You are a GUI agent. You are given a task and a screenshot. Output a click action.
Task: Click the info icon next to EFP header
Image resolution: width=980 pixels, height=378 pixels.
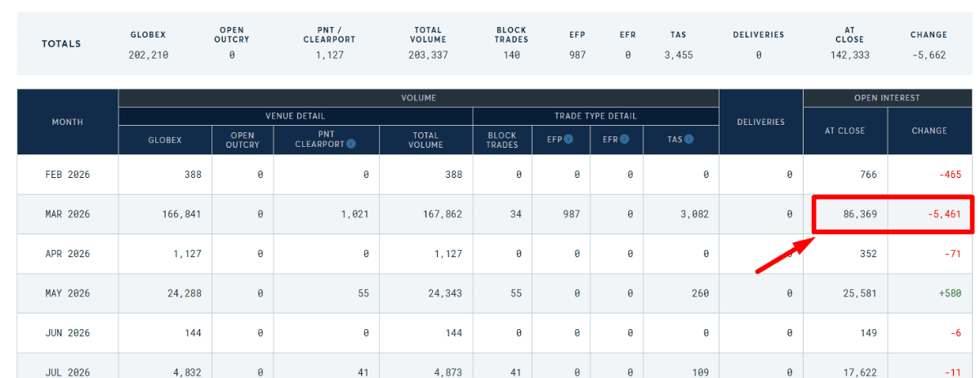tap(568, 139)
